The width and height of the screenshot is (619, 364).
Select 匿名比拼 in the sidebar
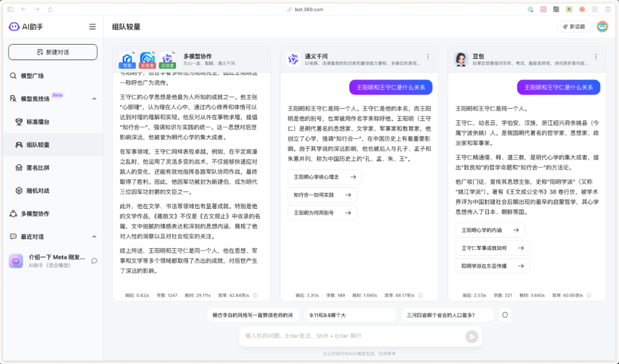pos(53,168)
